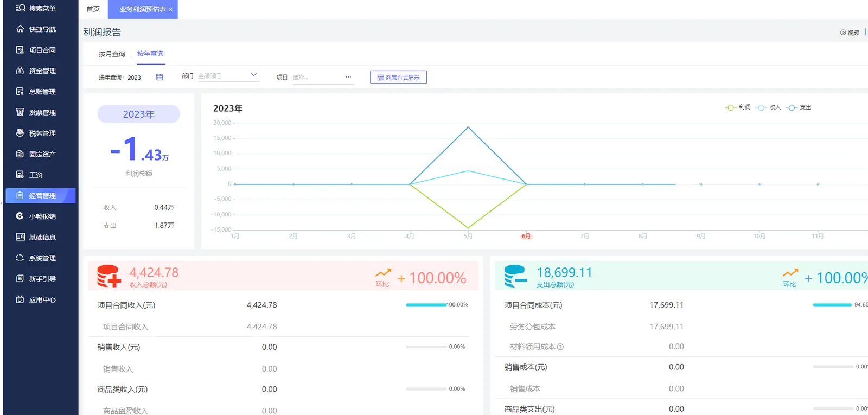Select the 业务利润预估表 tab

pyautogui.click(x=142, y=9)
